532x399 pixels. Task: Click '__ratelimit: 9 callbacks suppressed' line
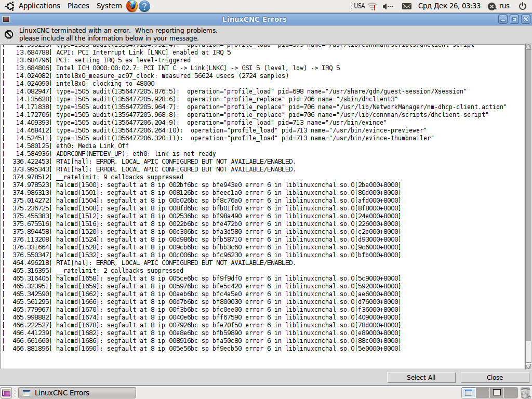93,177
